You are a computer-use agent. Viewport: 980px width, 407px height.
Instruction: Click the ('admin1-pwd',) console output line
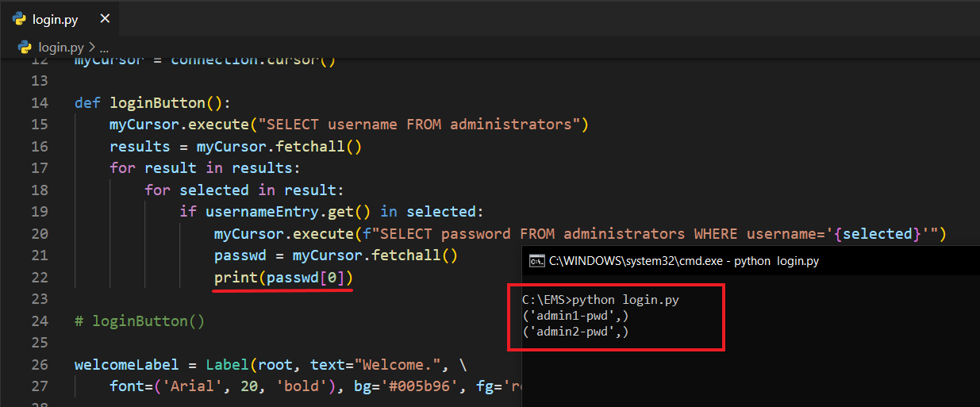point(575,316)
